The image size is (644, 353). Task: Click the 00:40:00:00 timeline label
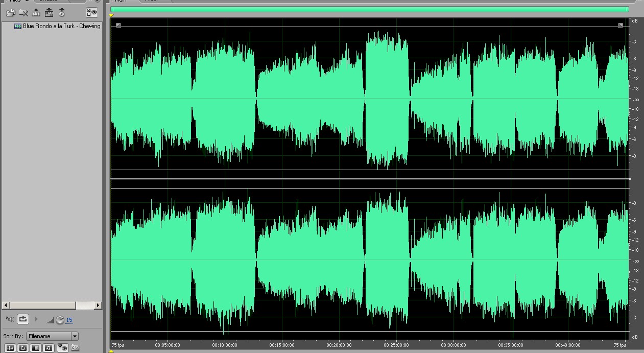(x=568, y=345)
